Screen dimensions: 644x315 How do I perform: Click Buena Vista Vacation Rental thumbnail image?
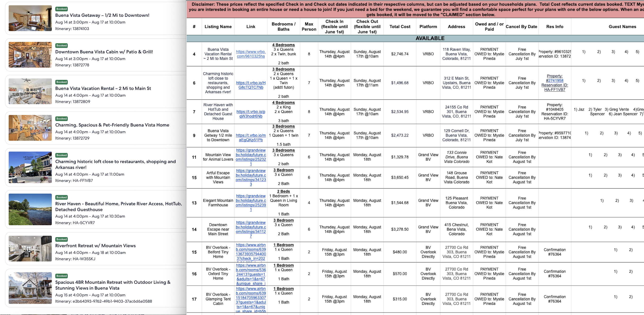coord(30,91)
